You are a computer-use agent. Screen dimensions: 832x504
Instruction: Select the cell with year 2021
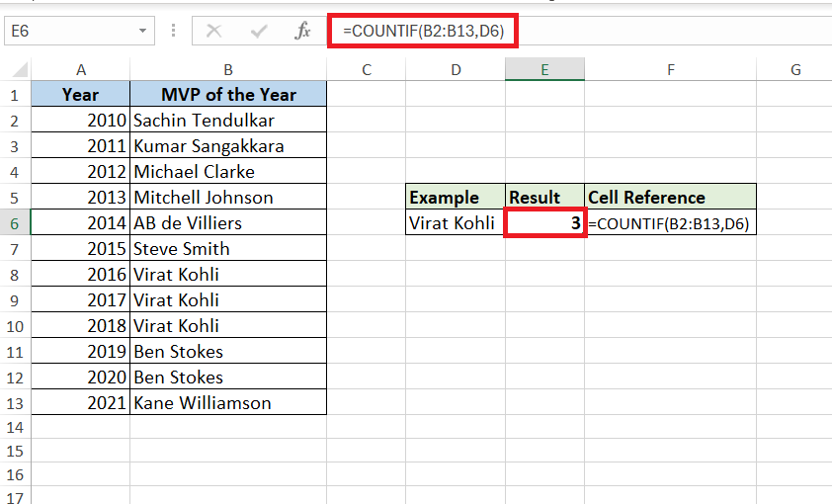click(81, 402)
